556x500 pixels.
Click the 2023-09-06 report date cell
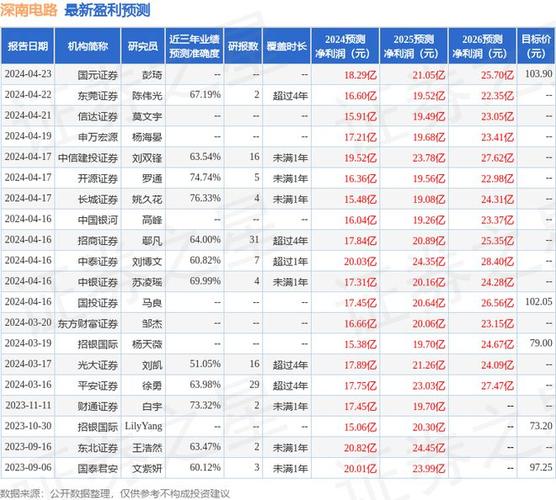28,467
